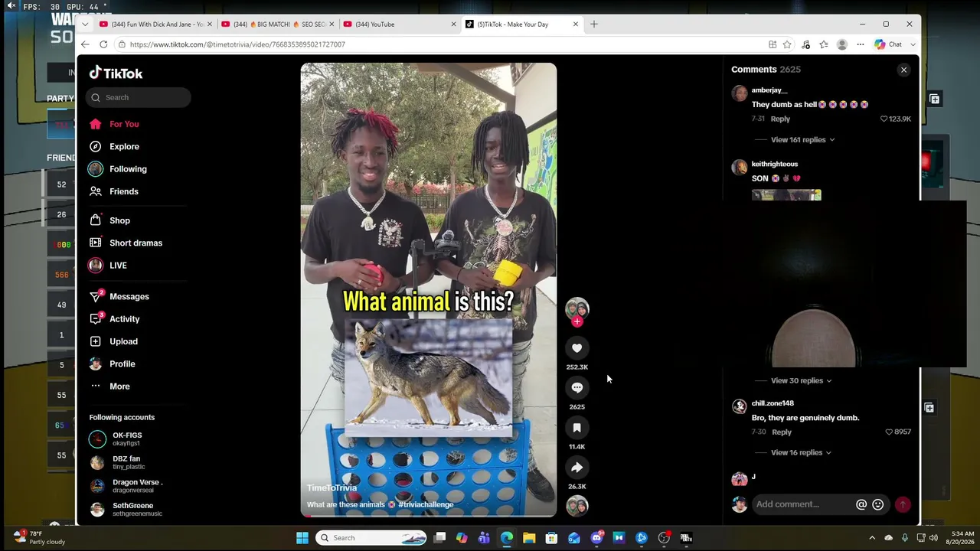The width and height of the screenshot is (980, 551).
Task: Switch to BIG MATCH! SEO tab
Action: pyautogui.click(x=276, y=24)
